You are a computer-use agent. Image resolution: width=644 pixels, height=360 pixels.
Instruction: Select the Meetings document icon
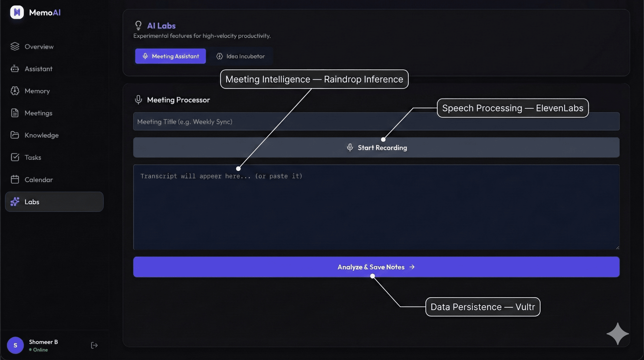click(15, 113)
